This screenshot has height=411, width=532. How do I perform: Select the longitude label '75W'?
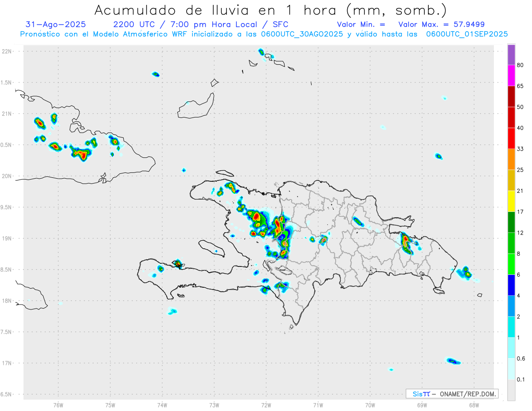coord(110,404)
